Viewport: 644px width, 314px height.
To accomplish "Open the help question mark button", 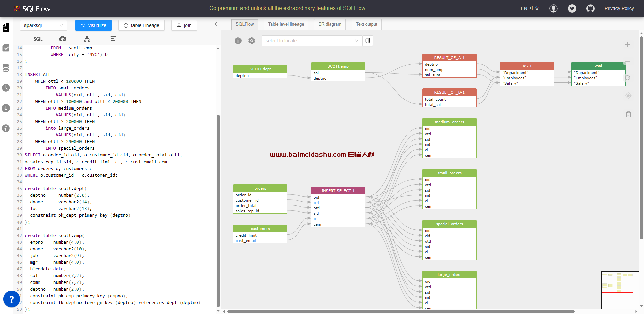I will pyautogui.click(x=12, y=299).
